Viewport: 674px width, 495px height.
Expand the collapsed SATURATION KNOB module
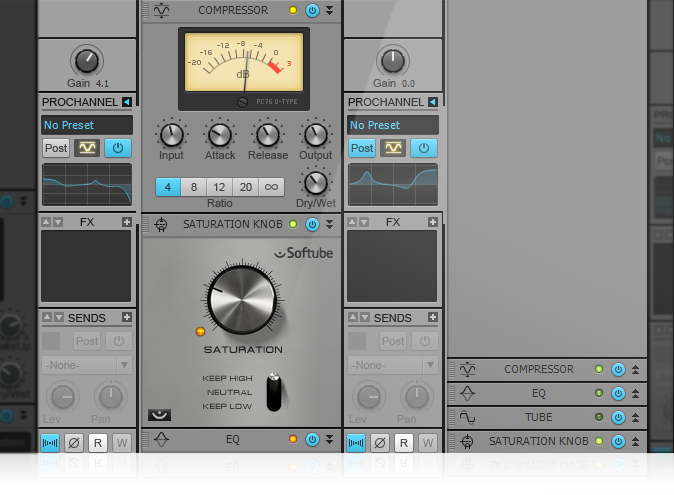pos(635,442)
